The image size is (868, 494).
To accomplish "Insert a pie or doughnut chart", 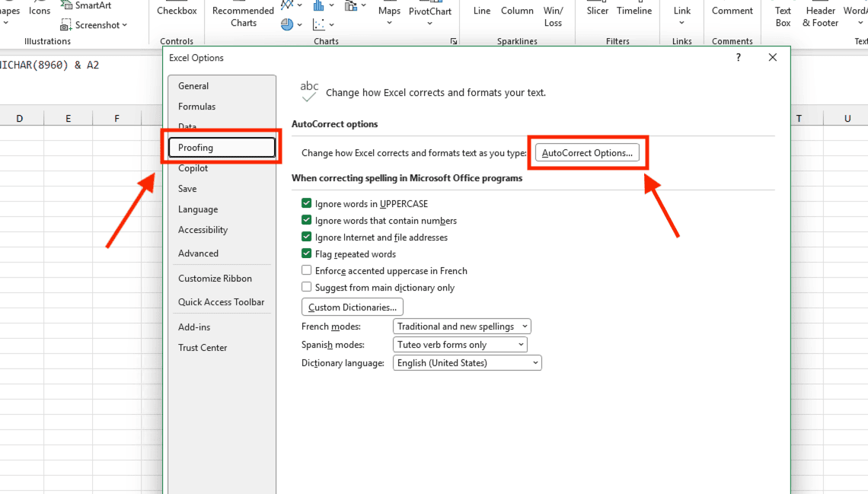I will point(287,24).
